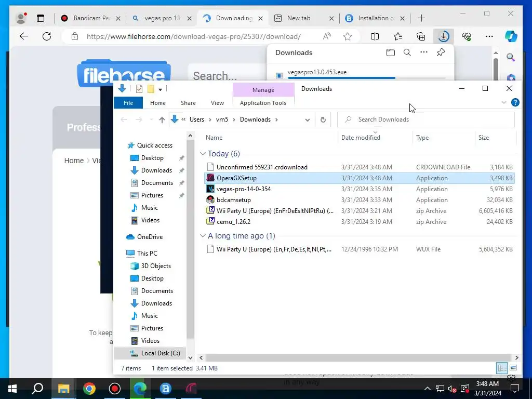The height and width of the screenshot is (399, 532).
Task: Click Users in the address breadcrumb
Action: 197,119
